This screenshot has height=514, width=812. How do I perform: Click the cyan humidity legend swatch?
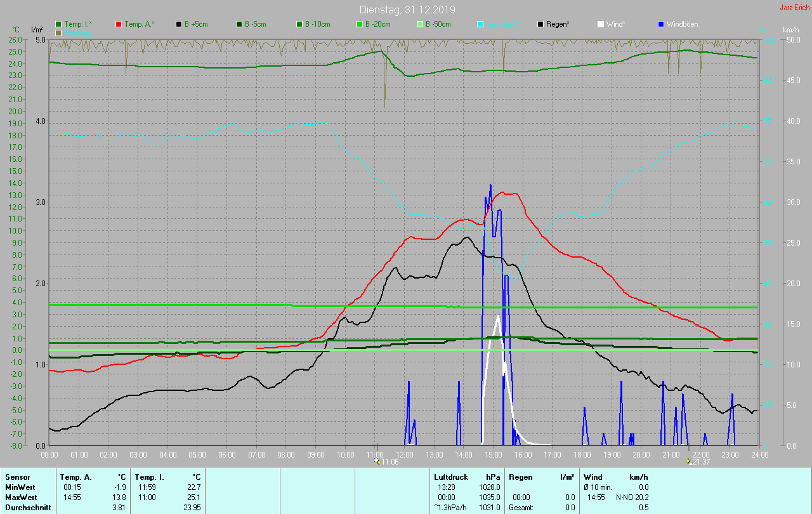[480, 24]
